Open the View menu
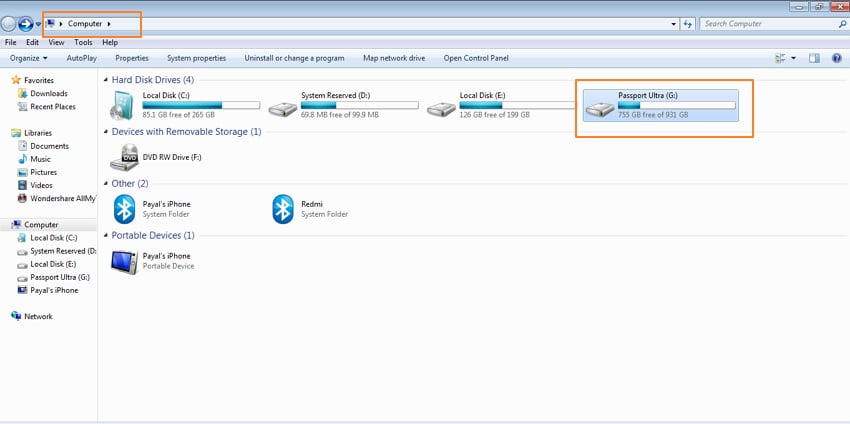Viewport: 850px width, 424px height. coord(56,42)
